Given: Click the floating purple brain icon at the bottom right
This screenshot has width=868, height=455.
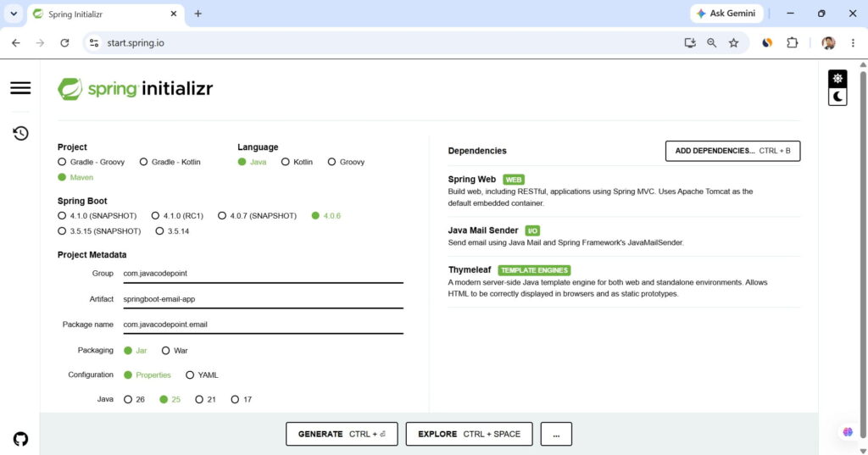Looking at the screenshot, I should (x=848, y=432).
